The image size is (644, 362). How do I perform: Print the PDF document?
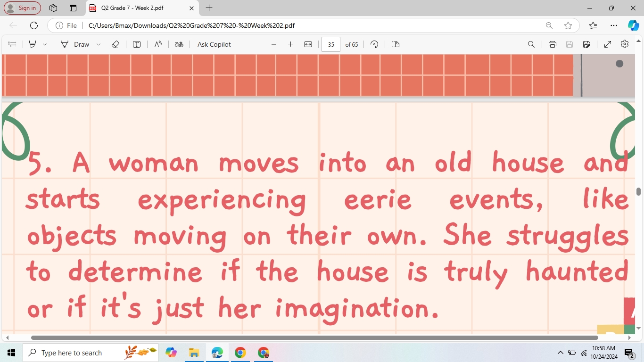click(x=553, y=44)
